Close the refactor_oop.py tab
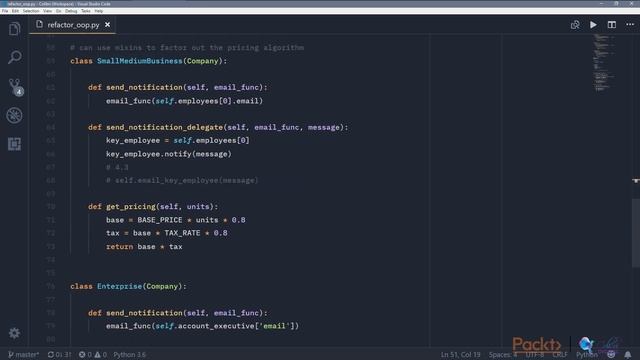640x360 pixels. [x=107, y=25]
